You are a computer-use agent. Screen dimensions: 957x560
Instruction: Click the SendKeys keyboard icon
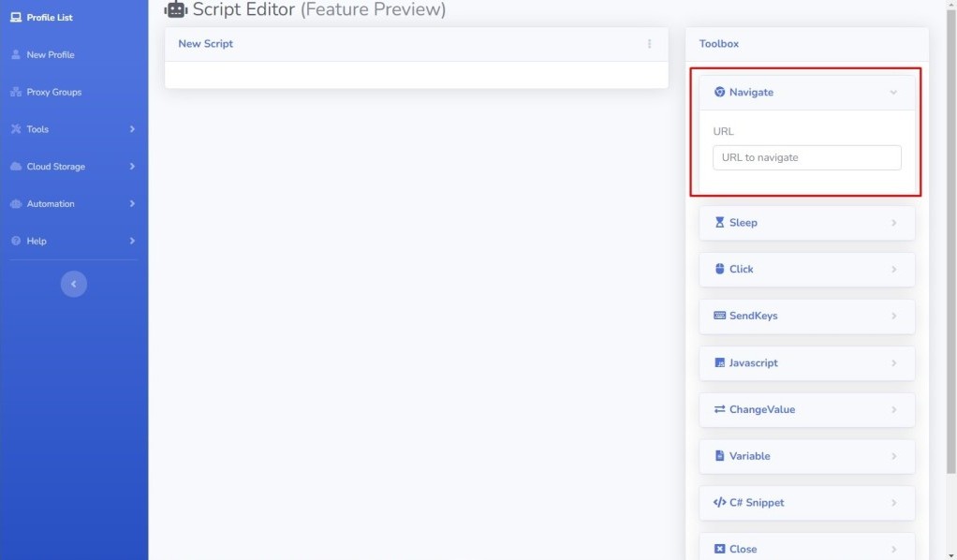point(719,316)
